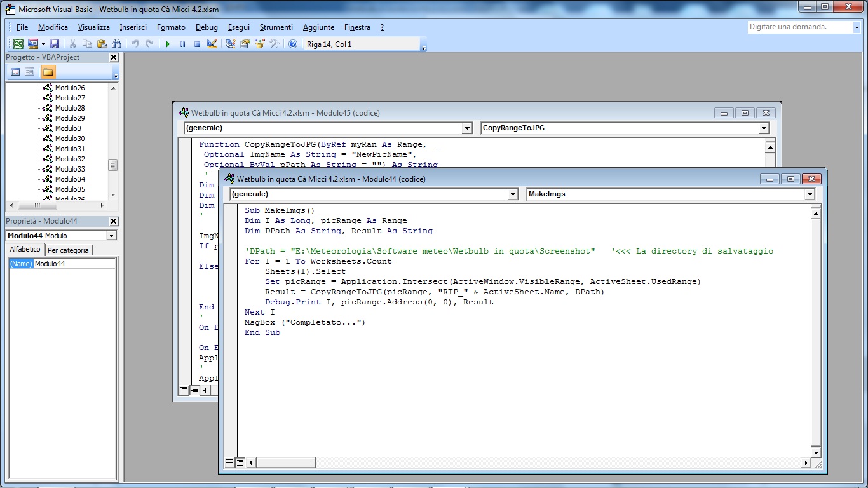Select Modulo26 in project tree

click(70, 88)
